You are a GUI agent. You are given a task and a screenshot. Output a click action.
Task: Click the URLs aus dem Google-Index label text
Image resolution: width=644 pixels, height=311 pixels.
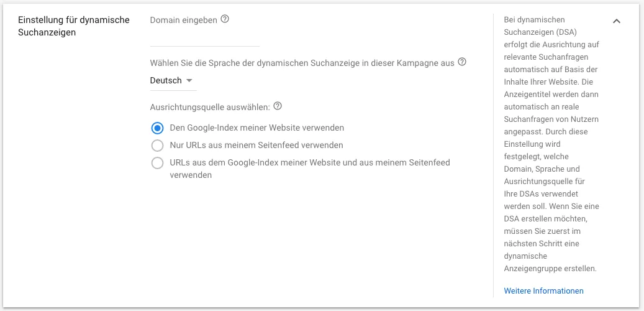click(x=310, y=169)
